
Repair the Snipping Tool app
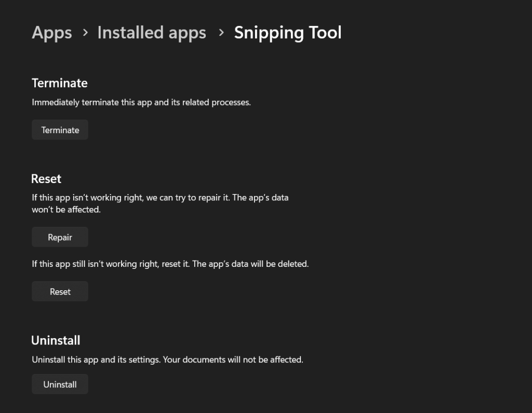click(x=60, y=237)
